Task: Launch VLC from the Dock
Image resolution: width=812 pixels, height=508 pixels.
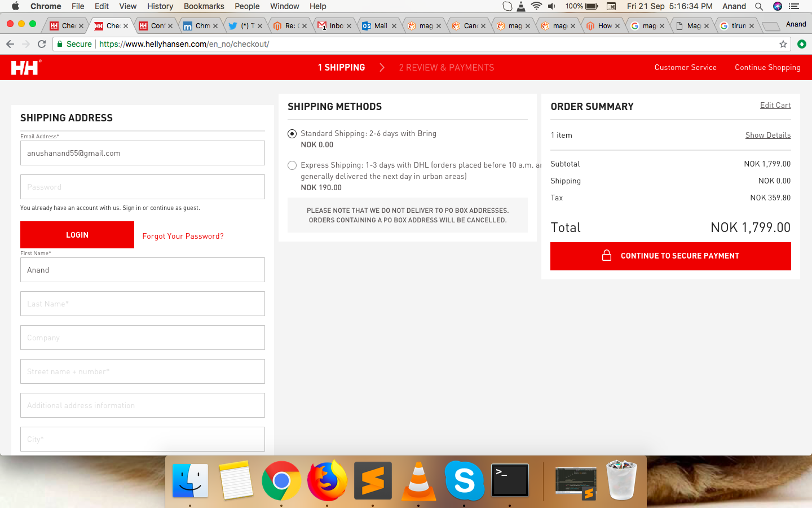Action: [x=418, y=480]
